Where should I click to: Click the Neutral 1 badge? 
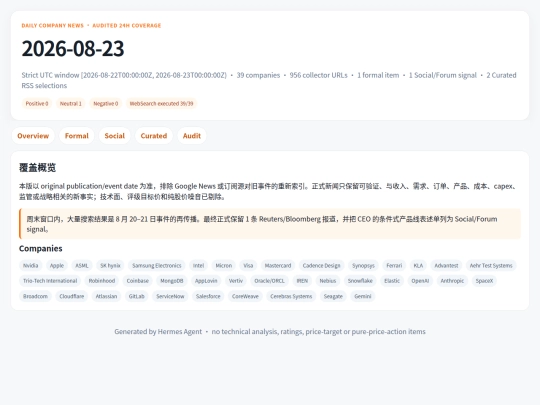(71, 104)
